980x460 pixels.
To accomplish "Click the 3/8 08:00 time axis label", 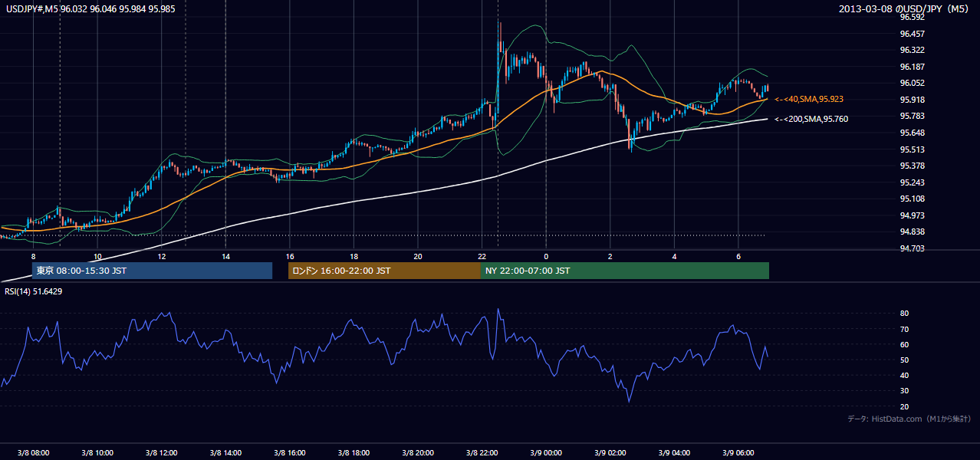I will (33, 452).
